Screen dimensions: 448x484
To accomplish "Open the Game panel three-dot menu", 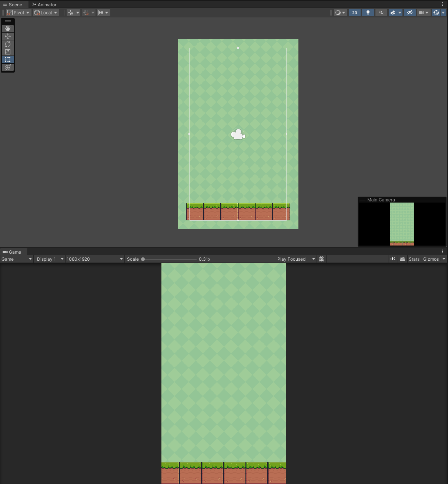I will pos(442,252).
